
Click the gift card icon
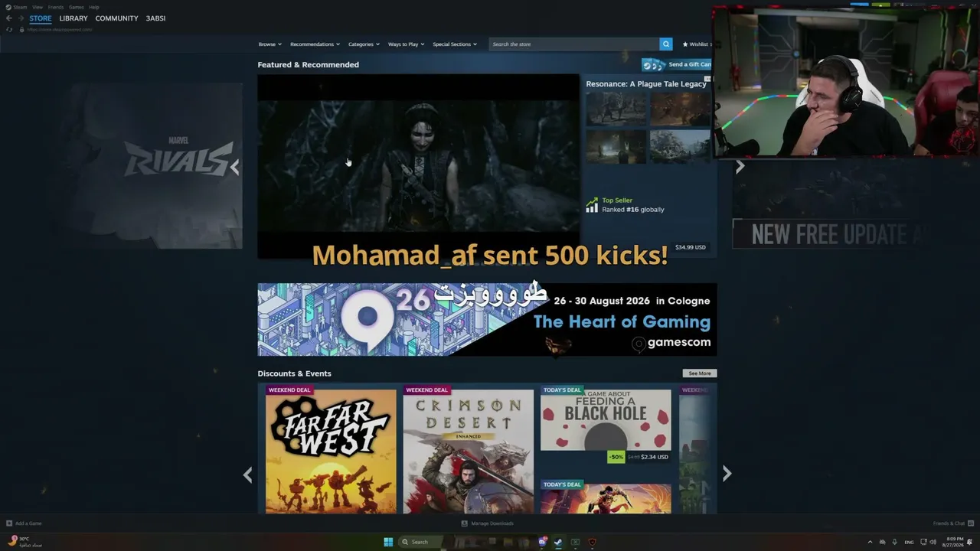point(653,64)
